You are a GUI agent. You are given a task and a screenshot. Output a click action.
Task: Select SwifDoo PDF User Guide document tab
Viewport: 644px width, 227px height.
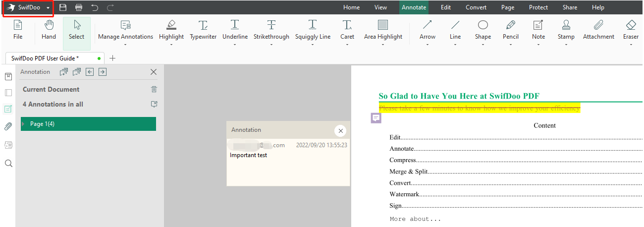click(x=55, y=58)
